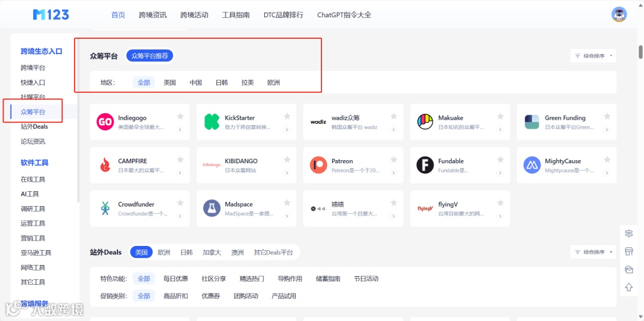Image resolution: width=644 pixels, height=321 pixels.
Task: Click the back-to-top arrow icon
Action: coord(629,288)
